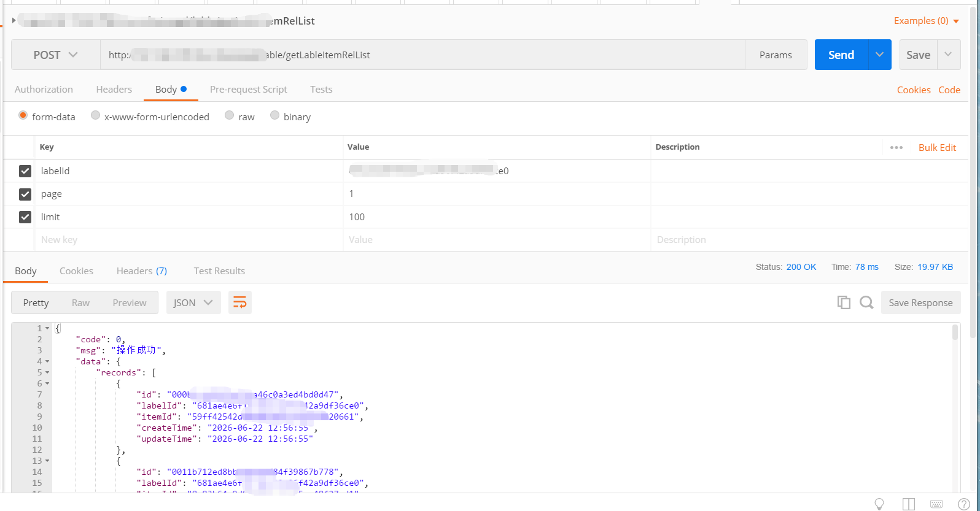980x511 pixels.
Task: Expand the Send button dropdown arrow
Action: coord(880,55)
